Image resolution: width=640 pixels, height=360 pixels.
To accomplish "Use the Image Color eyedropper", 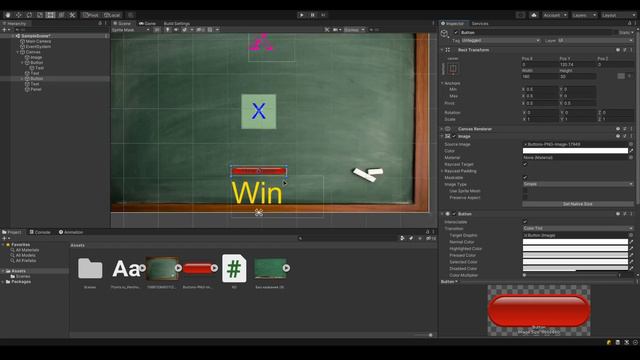I will (x=631, y=151).
